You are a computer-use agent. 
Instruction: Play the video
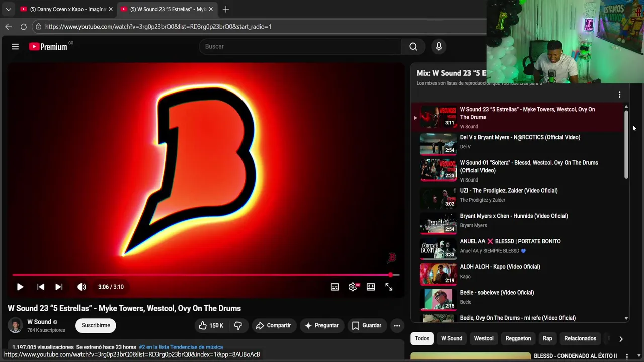click(20, 287)
